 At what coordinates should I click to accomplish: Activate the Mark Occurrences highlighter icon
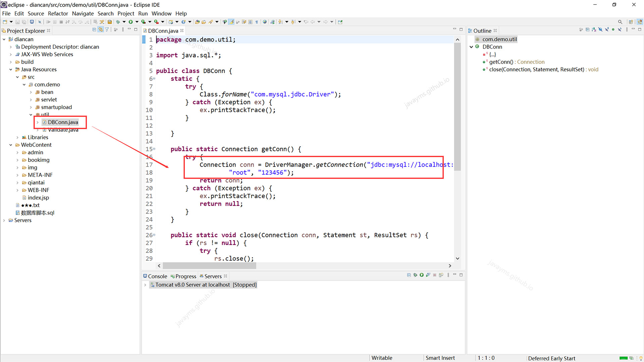pyautogui.click(x=231, y=21)
